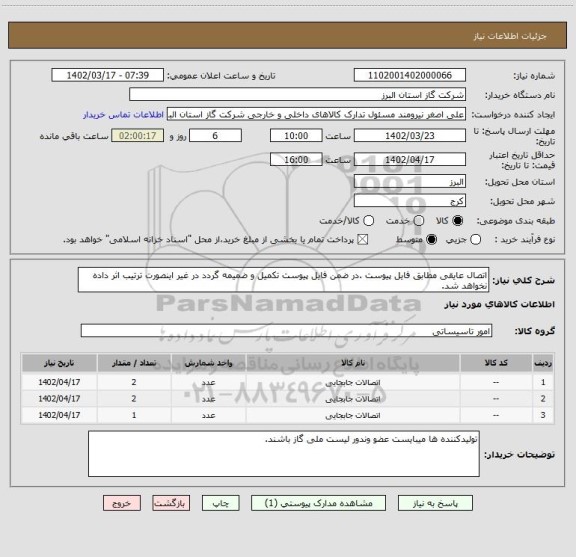Click the announcement date field 1402/03/17 - 07:39
This screenshot has height=557, width=576.
click(x=108, y=75)
